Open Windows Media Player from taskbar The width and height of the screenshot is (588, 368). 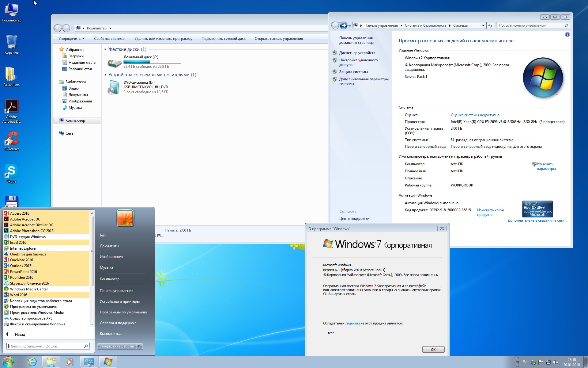pos(70,362)
